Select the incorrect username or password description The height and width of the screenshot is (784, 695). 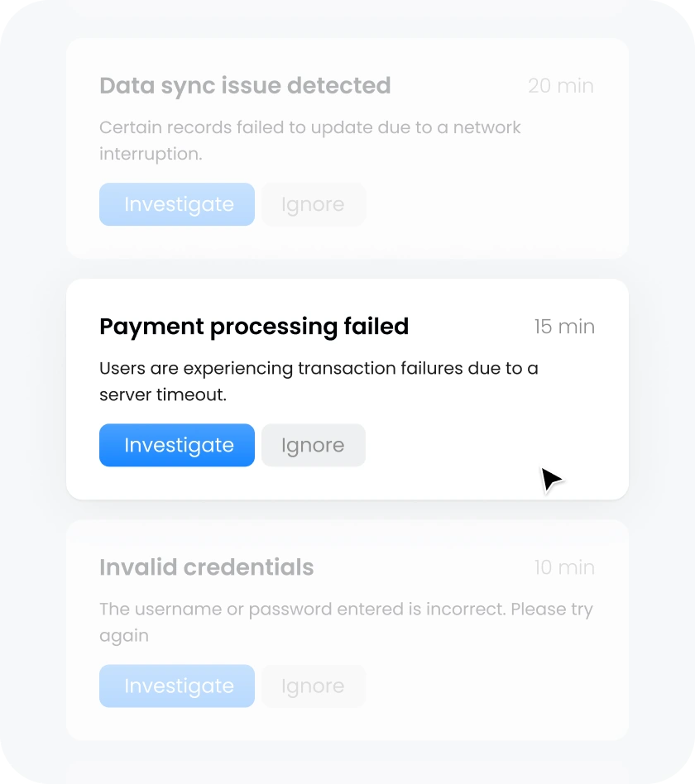click(x=346, y=622)
